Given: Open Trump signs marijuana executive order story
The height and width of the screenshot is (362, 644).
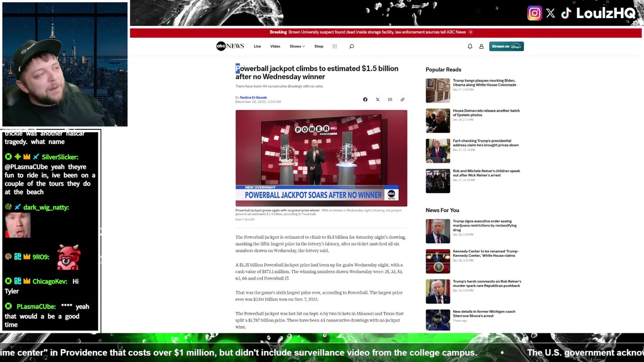Looking at the screenshot, I should [x=485, y=225].
